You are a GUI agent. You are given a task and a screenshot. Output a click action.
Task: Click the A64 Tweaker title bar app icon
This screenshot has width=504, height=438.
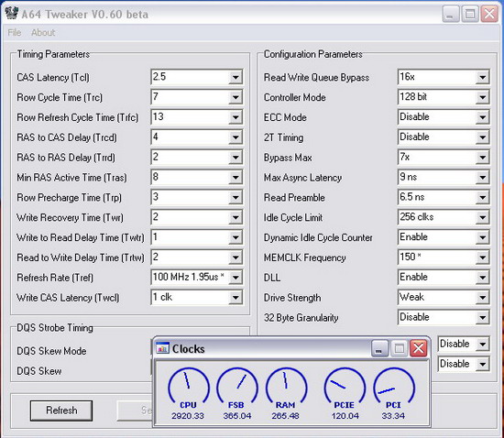point(12,13)
